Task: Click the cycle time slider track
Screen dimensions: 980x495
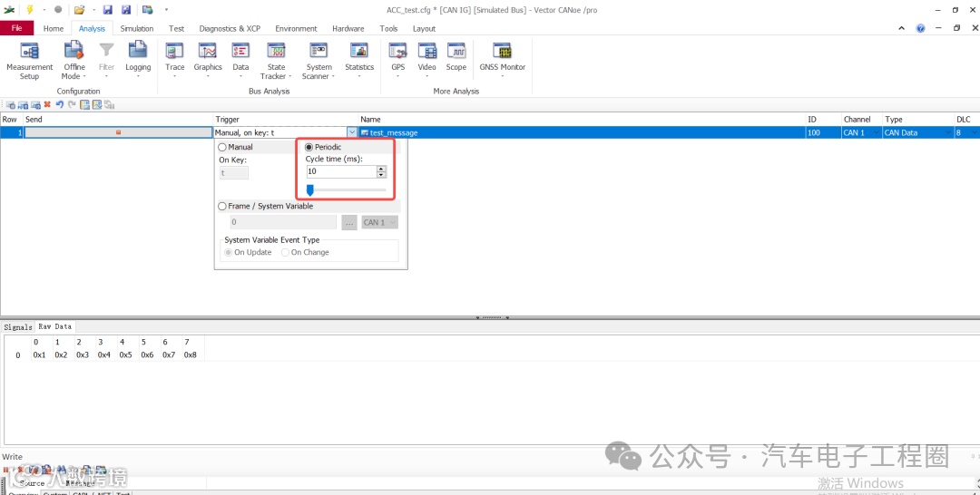Action: click(347, 189)
